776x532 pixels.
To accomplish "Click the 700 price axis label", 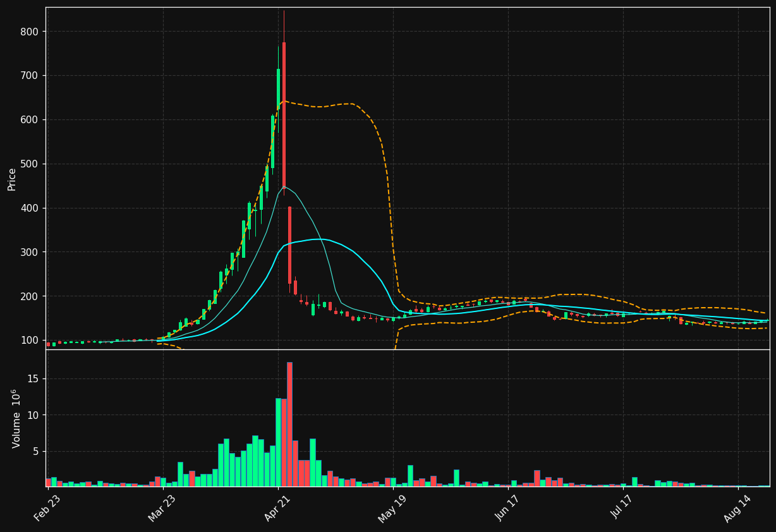I will click(x=30, y=76).
